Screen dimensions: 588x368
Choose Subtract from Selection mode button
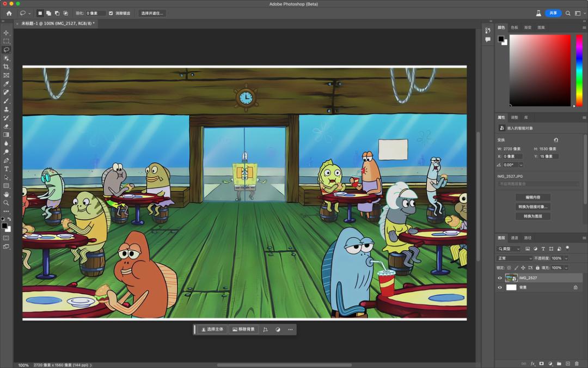[x=57, y=13]
